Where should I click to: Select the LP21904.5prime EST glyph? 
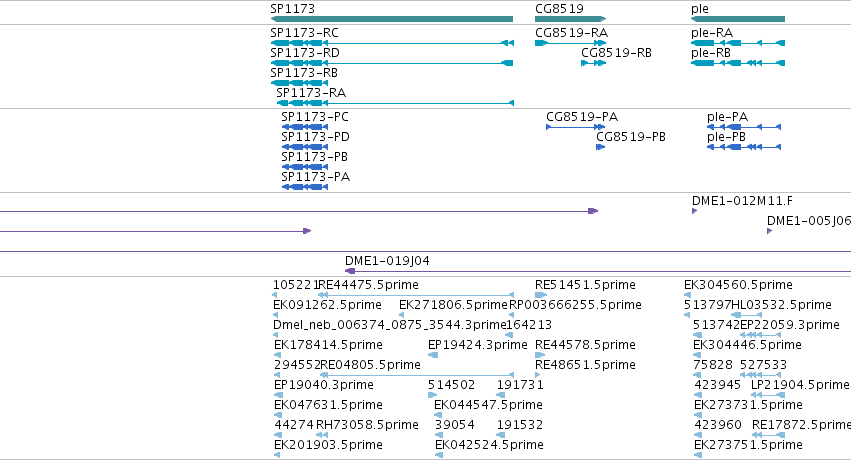point(767,395)
